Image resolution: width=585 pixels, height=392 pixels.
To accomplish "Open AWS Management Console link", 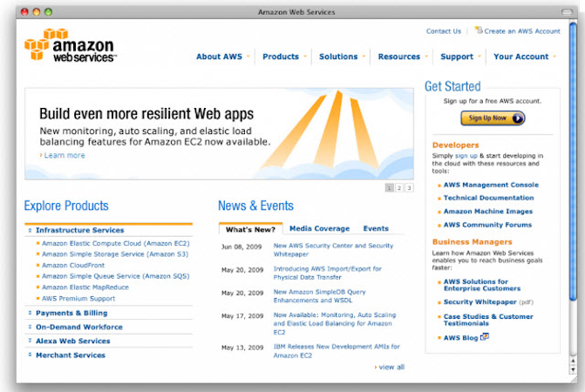I will 491,185.
